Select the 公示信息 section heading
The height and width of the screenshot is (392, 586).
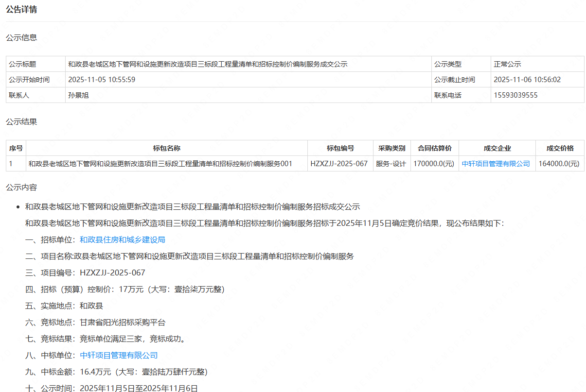click(21, 37)
